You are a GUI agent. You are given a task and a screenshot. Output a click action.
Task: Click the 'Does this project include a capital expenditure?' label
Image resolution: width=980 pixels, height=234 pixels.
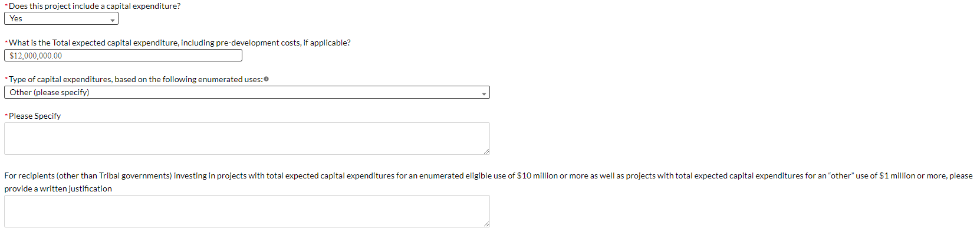[95, 6]
